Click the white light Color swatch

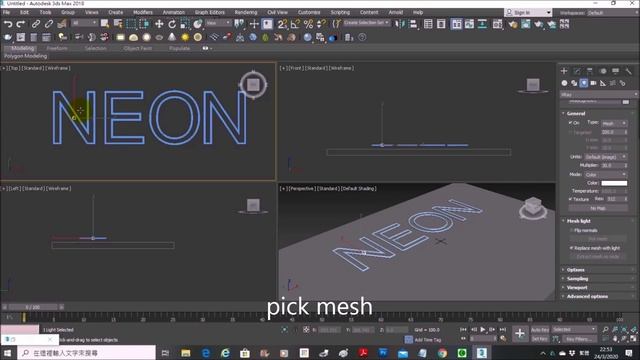(614, 183)
